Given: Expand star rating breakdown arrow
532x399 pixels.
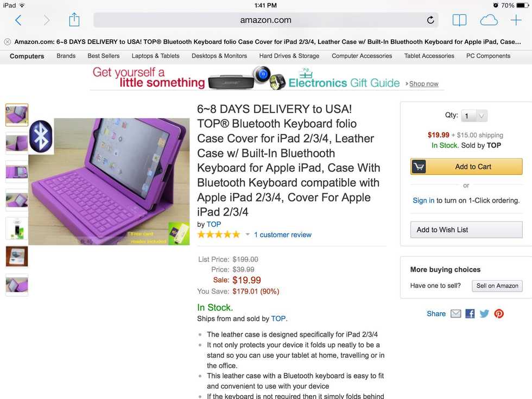Looking at the screenshot, I should tap(248, 235).
